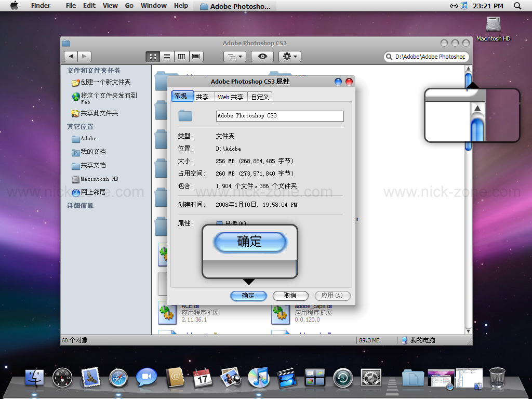Click the 应用(A) button
This screenshot has height=399, width=532.
pyautogui.click(x=332, y=296)
